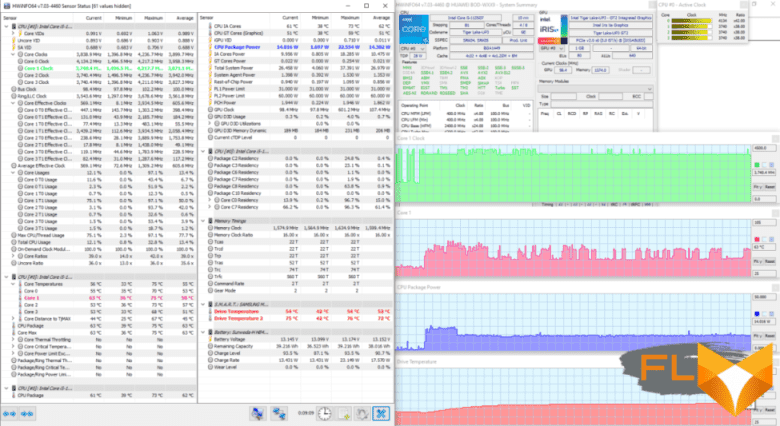Click the network computers sync icon
The height and width of the screenshot is (426, 780).
coord(279,414)
